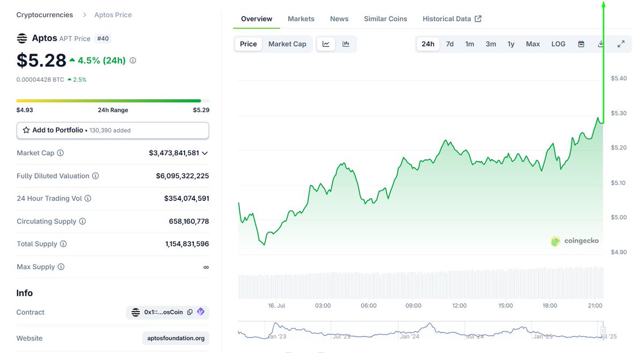
Task: Click the 24h Range progress bar
Action: point(113,100)
